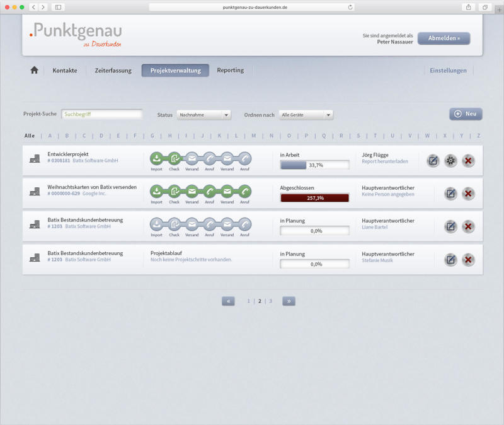504x425 pixels.
Task: Open the Status dropdown
Action: coord(203,115)
